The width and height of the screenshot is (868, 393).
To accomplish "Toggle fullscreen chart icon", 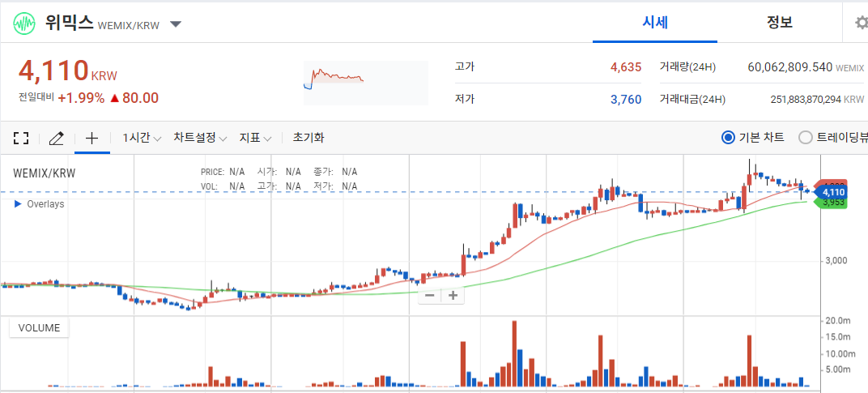I will coord(21,139).
